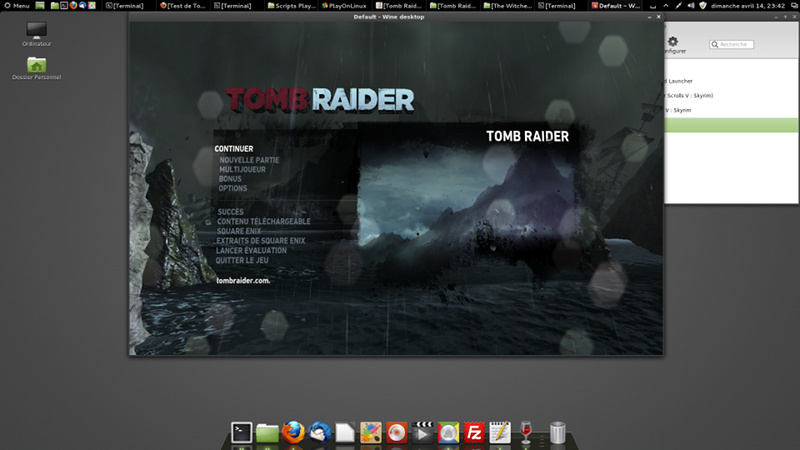Select EXTRAITS DE SQUARE ENIX entry

(261, 241)
